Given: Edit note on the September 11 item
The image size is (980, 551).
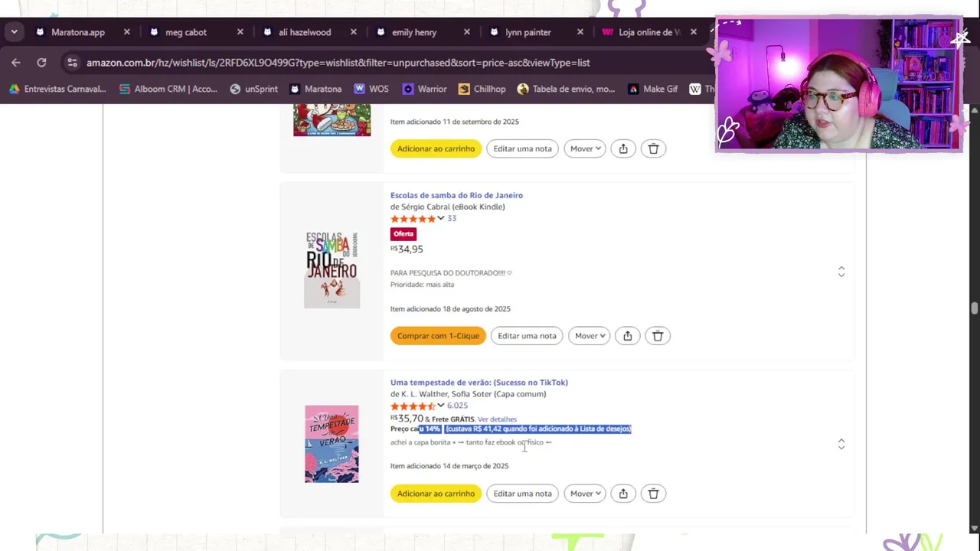Looking at the screenshot, I should point(522,148).
